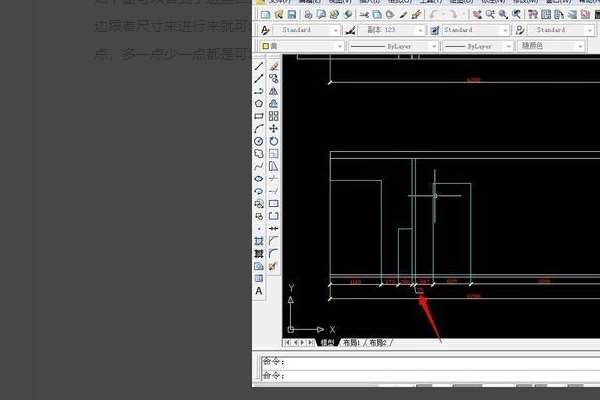The image size is (600, 400).
Task: Select the Stretch tool
Action: [x=273, y=166]
